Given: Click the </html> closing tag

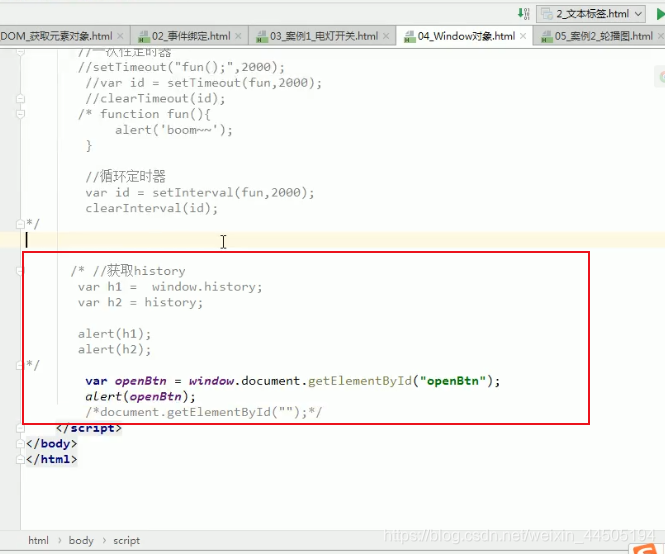Looking at the screenshot, I should [52, 459].
